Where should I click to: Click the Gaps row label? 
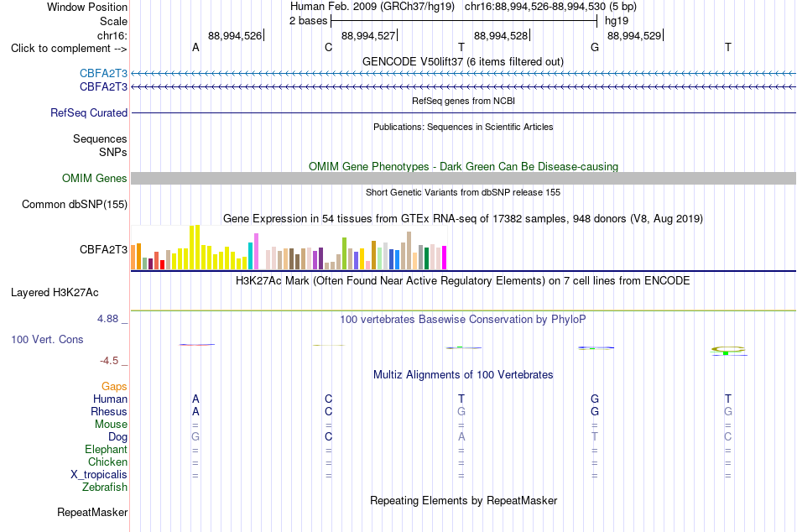[114, 387]
